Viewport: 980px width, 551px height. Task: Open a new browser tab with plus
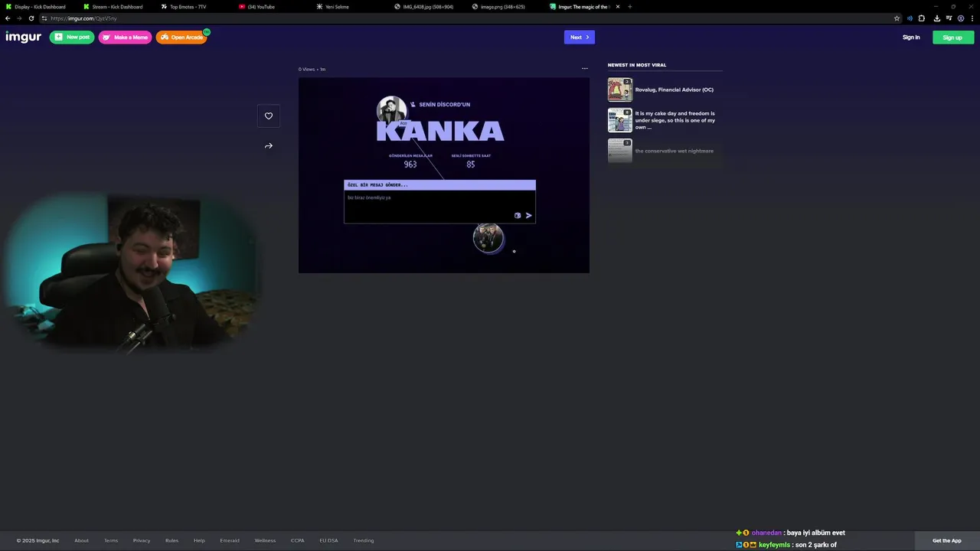[x=630, y=7]
